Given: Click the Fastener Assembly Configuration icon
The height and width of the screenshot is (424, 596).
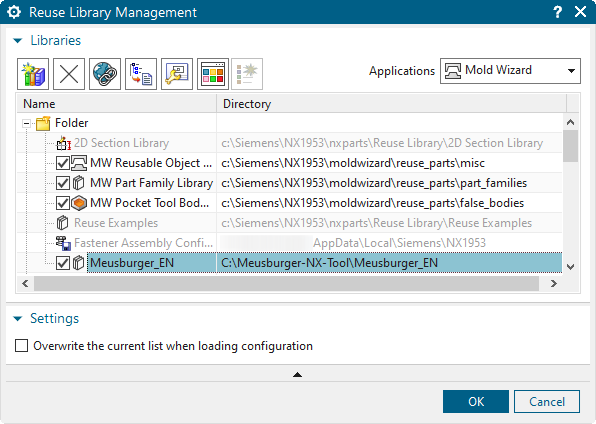Looking at the screenshot, I should click(x=63, y=243).
